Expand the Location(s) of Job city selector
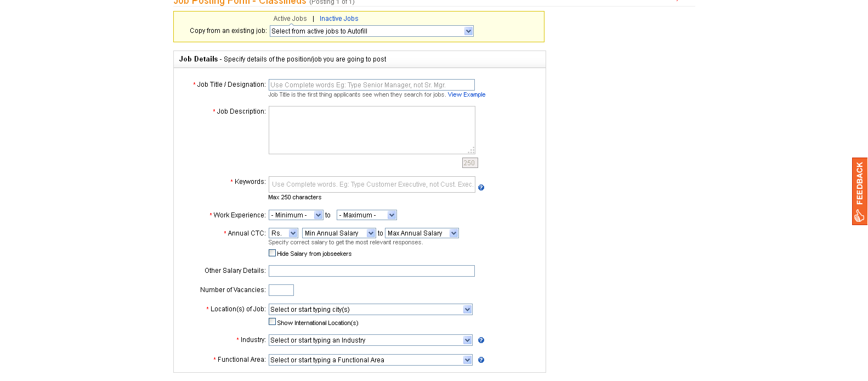 pos(370,310)
